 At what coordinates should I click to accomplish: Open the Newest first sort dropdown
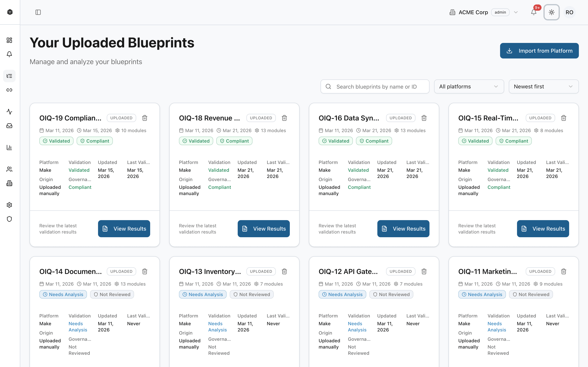[544, 86]
